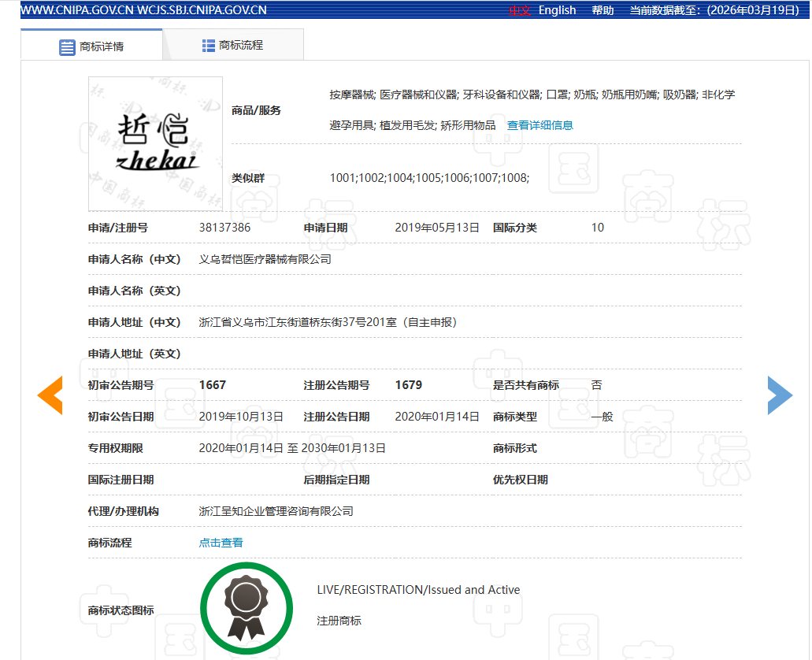The height and width of the screenshot is (660, 812).
Task: Click the list icon on the 商标流程 tab
Action: pyautogui.click(x=208, y=44)
